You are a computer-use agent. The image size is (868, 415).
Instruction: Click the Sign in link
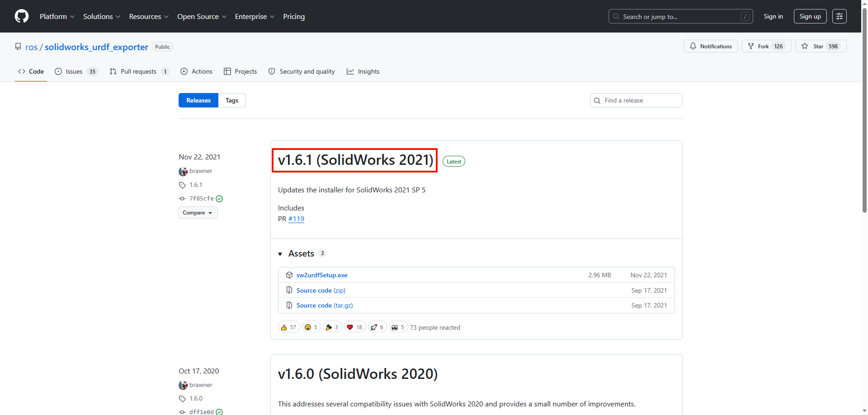click(x=773, y=16)
